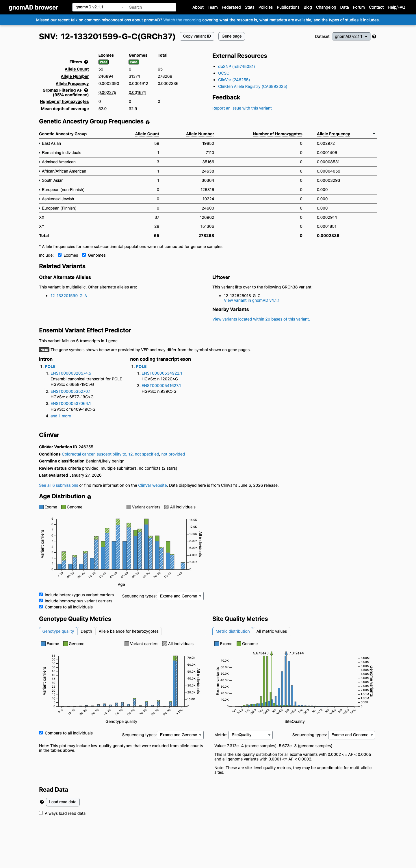The height and width of the screenshot is (868, 416).
Task: Click the Note badge under Variant Effect Predictor
Action: [44, 350]
